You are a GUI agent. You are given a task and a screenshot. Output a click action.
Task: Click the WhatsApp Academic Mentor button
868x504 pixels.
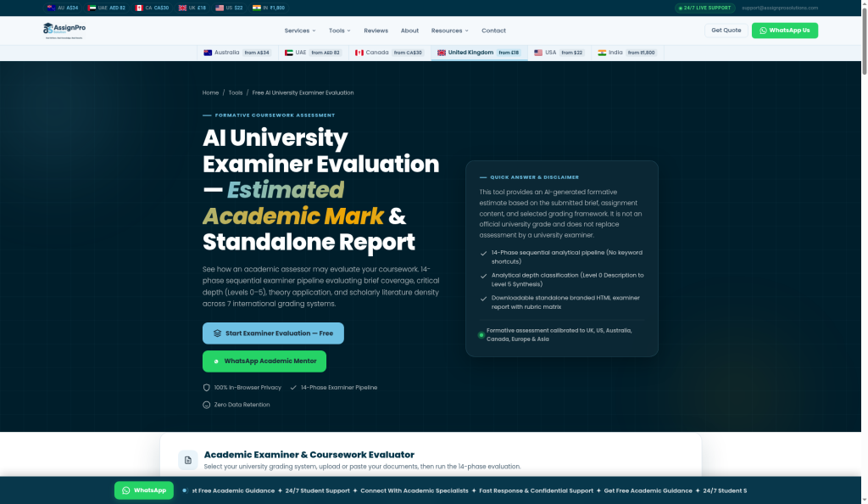[x=264, y=361]
